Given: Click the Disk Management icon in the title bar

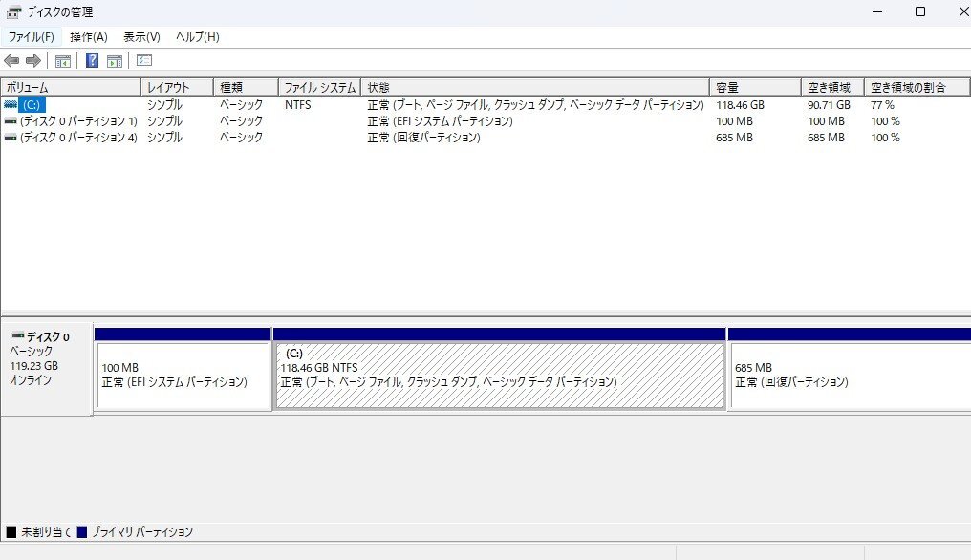Looking at the screenshot, I should [x=11, y=11].
